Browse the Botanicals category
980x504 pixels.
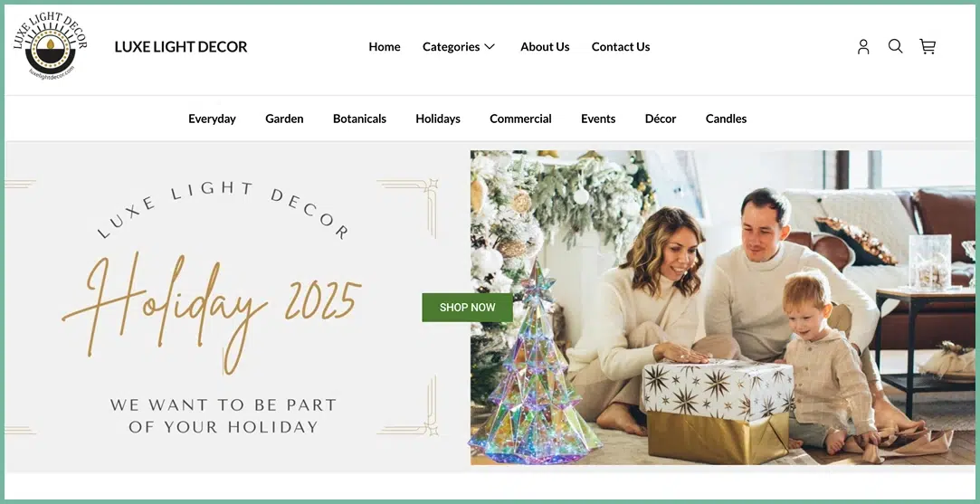click(x=359, y=119)
